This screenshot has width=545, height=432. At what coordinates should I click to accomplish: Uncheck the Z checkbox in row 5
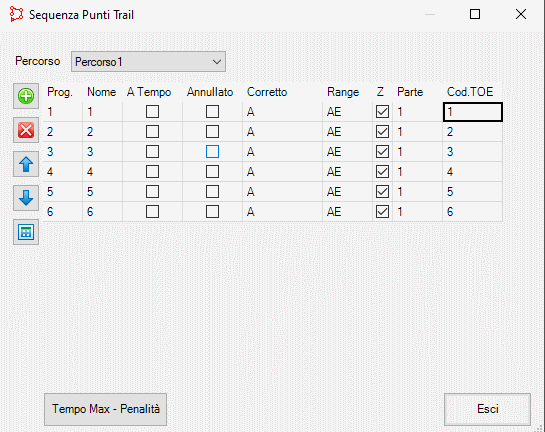382,192
